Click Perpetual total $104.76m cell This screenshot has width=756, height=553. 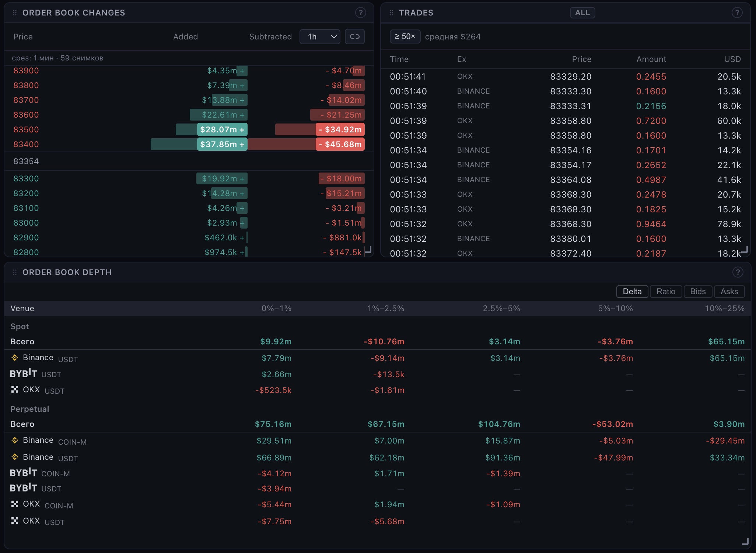point(499,424)
